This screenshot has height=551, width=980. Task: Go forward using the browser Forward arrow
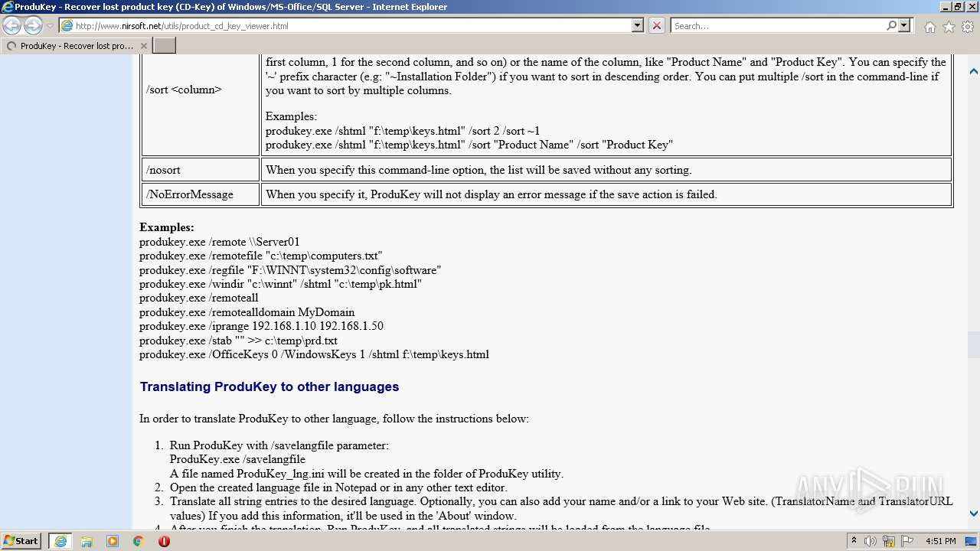(33, 25)
